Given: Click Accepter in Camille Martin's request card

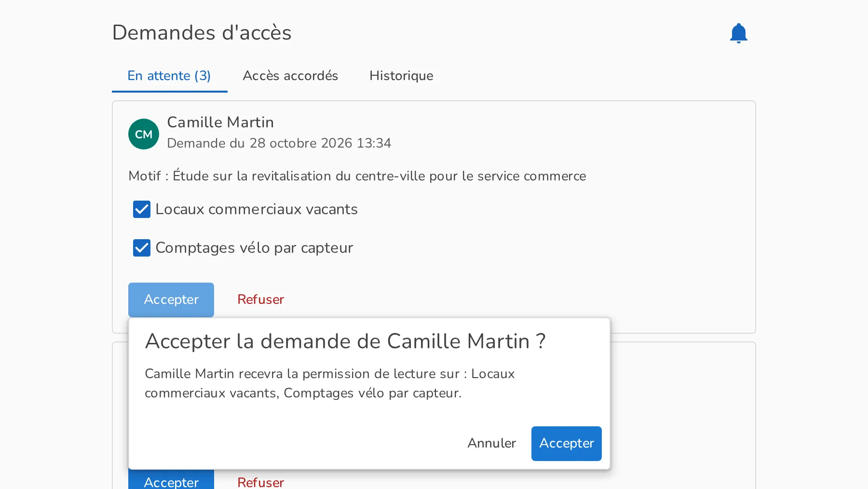Looking at the screenshot, I should [x=171, y=299].
